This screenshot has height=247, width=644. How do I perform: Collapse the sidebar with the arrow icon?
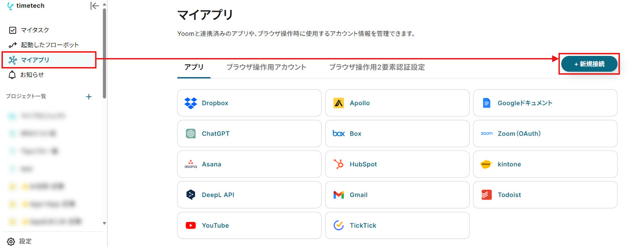(x=95, y=6)
